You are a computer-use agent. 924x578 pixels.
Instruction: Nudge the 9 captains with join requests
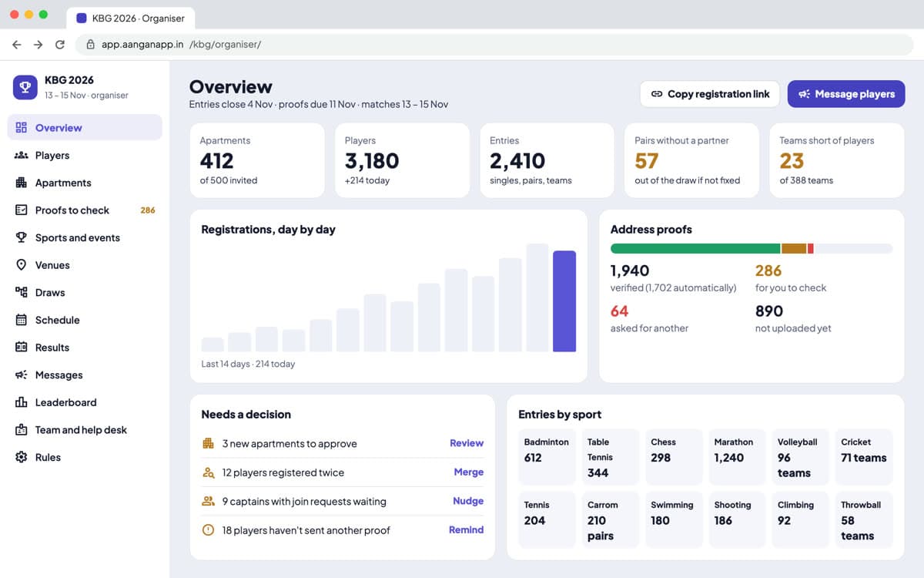click(x=468, y=501)
